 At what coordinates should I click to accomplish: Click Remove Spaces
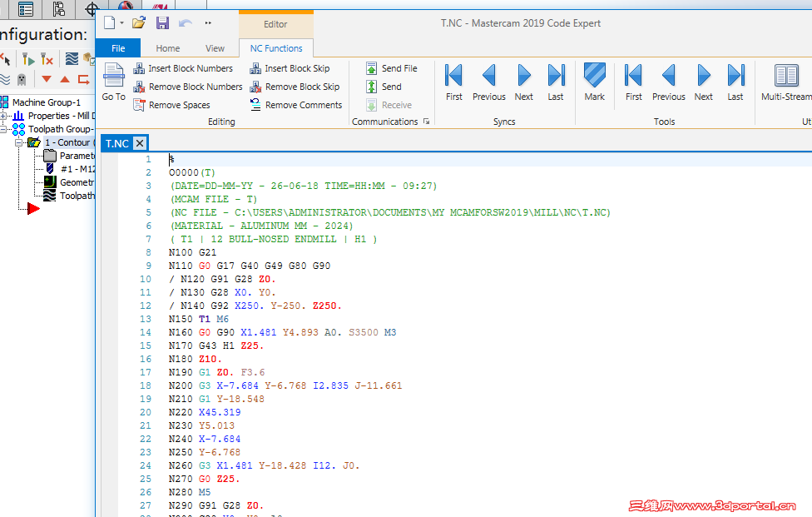point(171,105)
